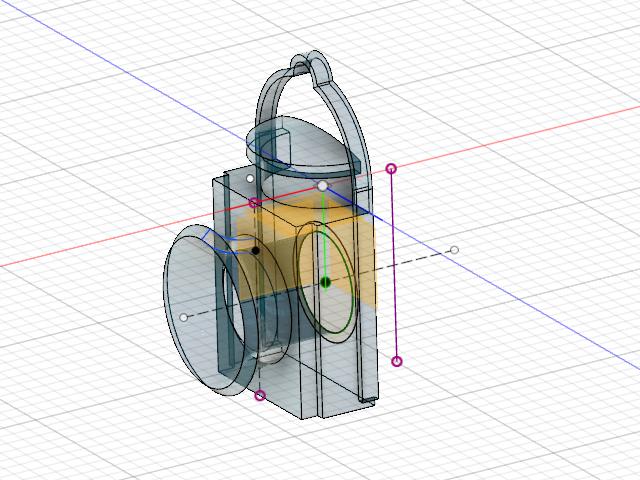Click the small white point on the body's top corner
The width and height of the screenshot is (640, 480).
point(250,178)
